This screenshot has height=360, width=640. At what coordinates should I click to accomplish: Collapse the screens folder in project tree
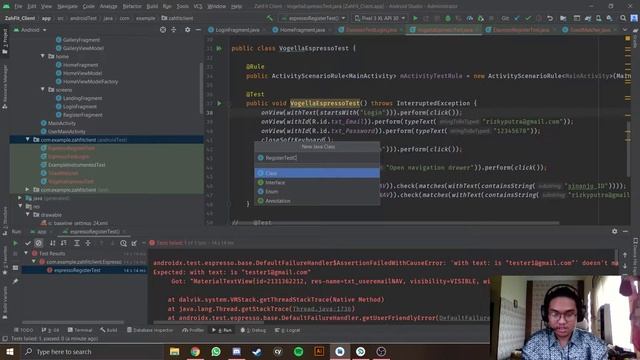[42, 89]
